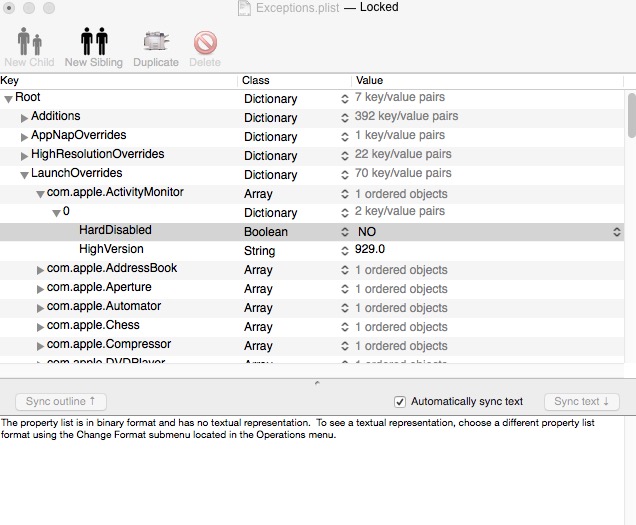Select the com.apple.AddressBook key label
Screen dimensions: 636x525
pos(112,268)
